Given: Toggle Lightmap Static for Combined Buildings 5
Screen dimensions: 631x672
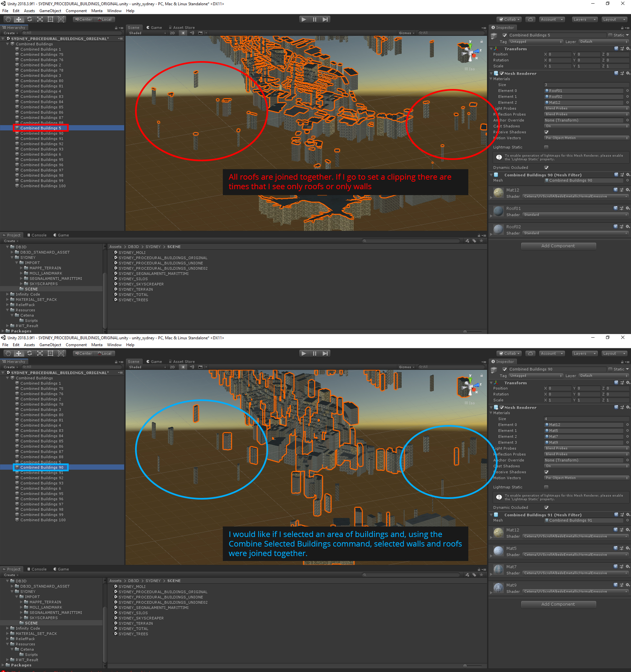Looking at the screenshot, I should (546, 147).
